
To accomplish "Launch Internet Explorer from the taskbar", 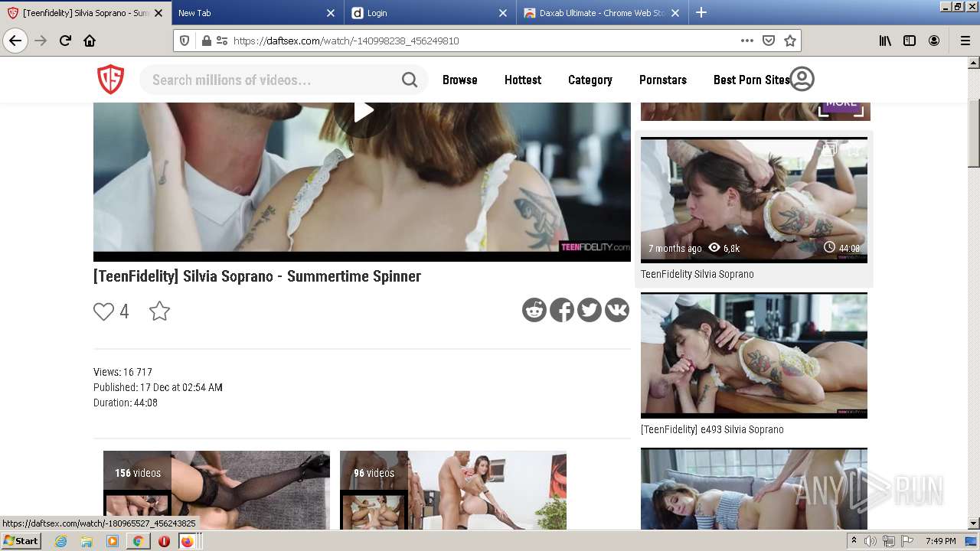I will pyautogui.click(x=60, y=541).
